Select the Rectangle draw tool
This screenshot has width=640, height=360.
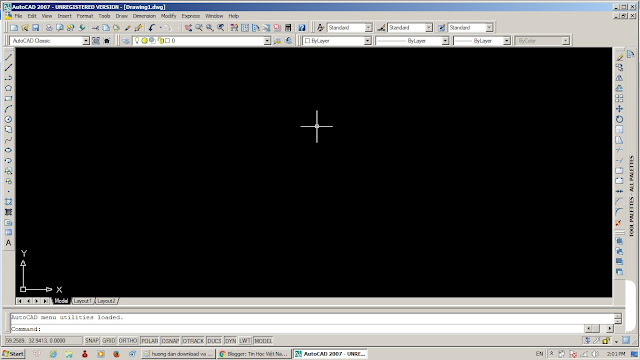click(8, 98)
